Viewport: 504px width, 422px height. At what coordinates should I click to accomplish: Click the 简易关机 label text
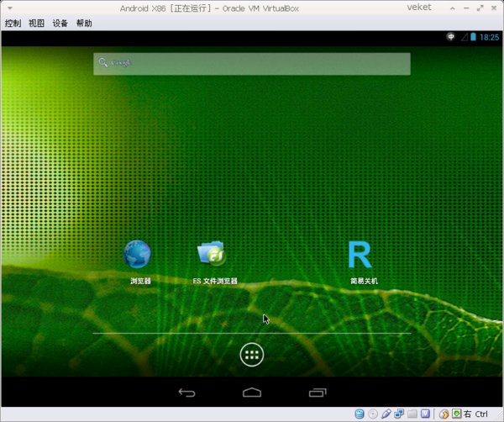pos(364,281)
